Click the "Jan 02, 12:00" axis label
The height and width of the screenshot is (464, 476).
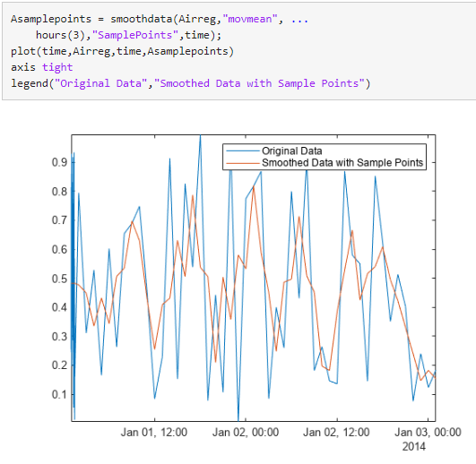pos(336,432)
